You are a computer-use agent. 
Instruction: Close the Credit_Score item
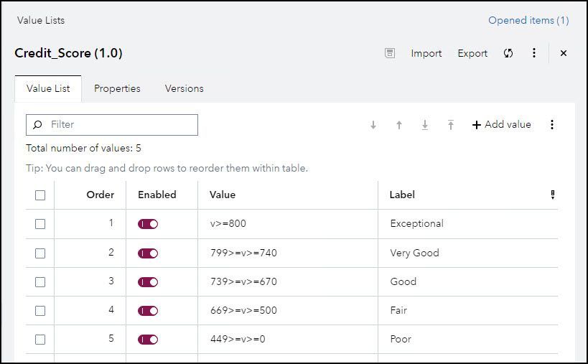(x=564, y=53)
